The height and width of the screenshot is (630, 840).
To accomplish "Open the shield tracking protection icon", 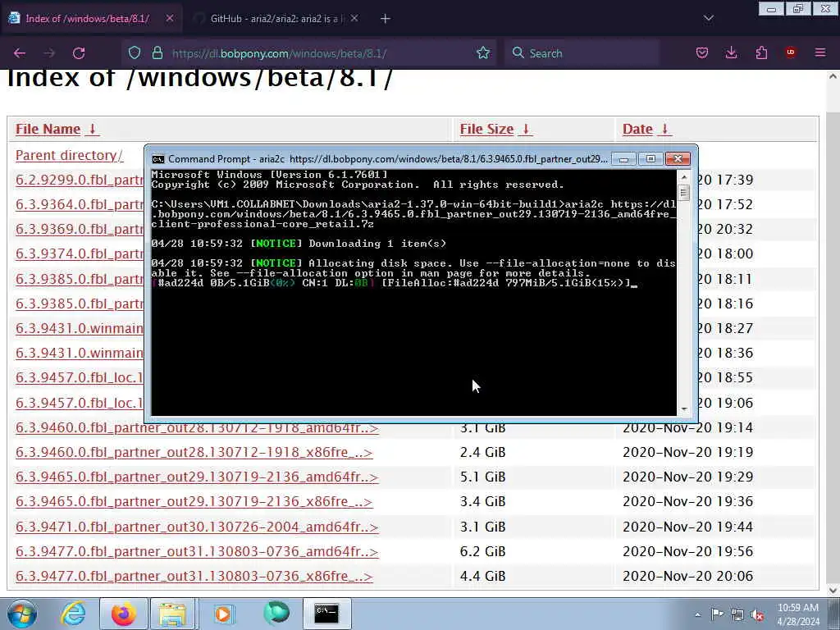I will (135, 52).
